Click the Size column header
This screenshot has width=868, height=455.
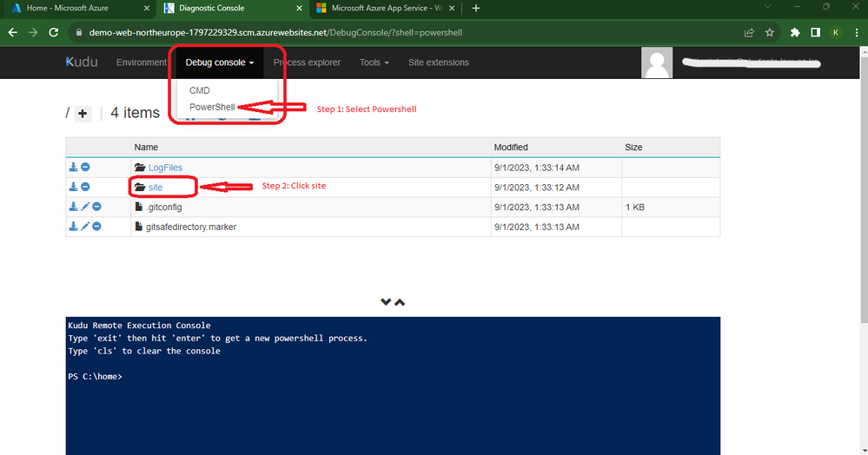pos(633,148)
